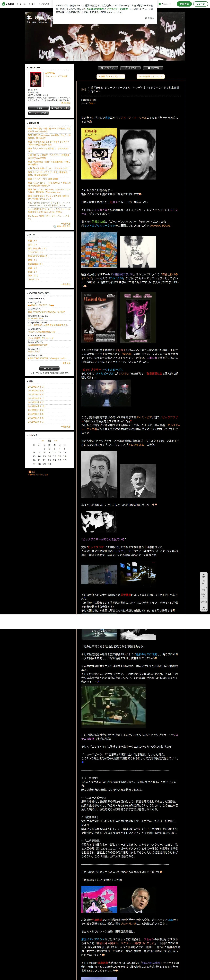This screenshot has width=210, height=980.
Task: Open the Bush photo image
Action: coord(138,899)
